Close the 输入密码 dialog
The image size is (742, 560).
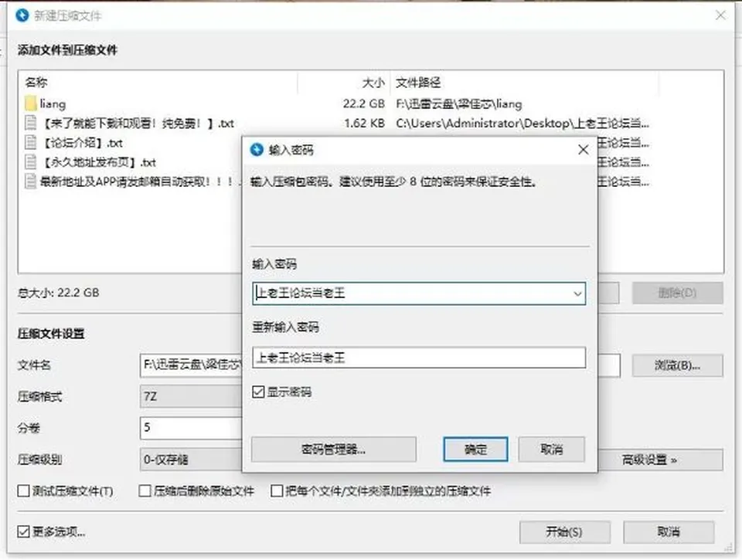point(584,150)
